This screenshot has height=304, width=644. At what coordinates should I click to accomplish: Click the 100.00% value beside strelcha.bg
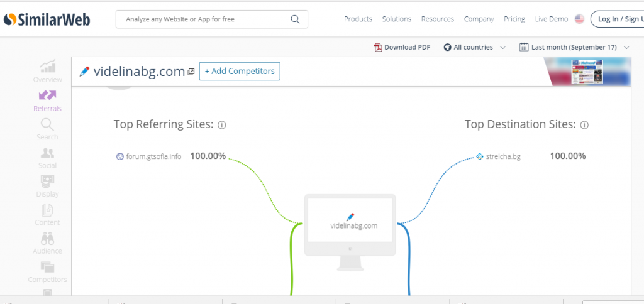click(x=568, y=156)
